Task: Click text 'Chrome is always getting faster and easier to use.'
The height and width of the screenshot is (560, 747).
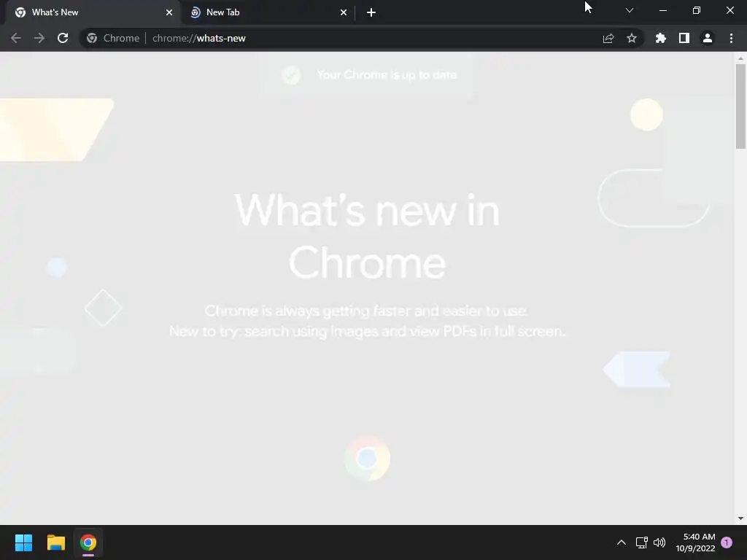Action: 366,311
